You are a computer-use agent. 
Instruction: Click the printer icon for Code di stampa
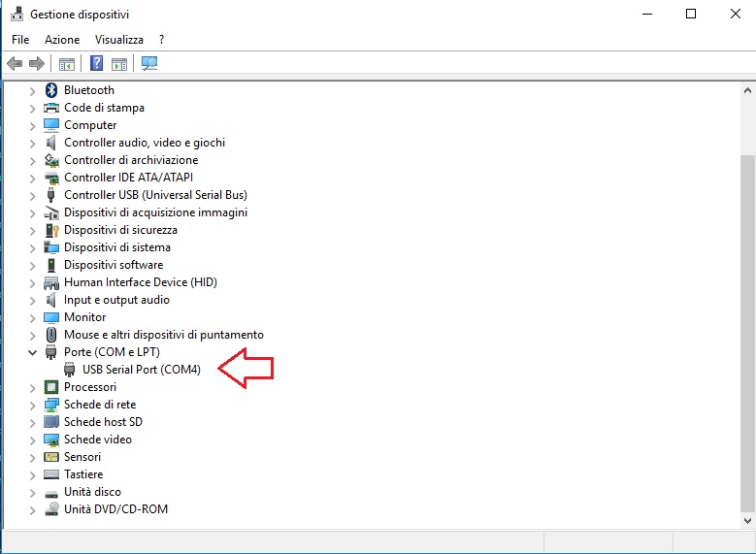[x=51, y=108]
